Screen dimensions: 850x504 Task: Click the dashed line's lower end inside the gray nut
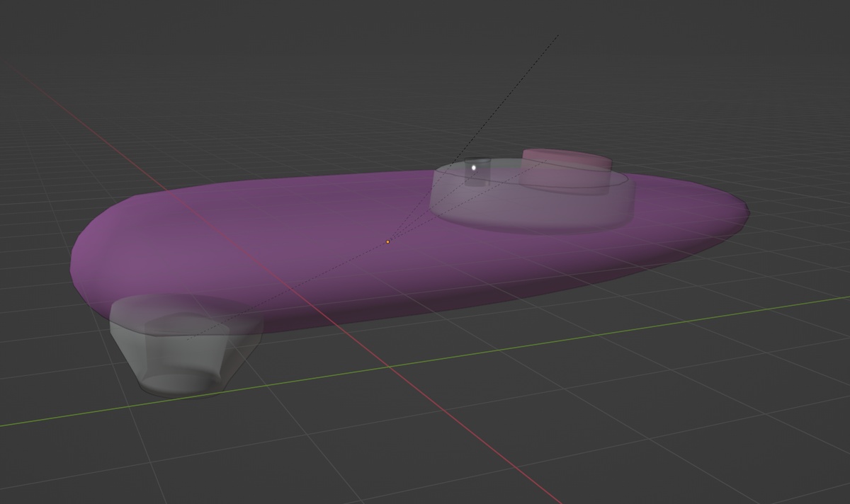click(x=188, y=338)
